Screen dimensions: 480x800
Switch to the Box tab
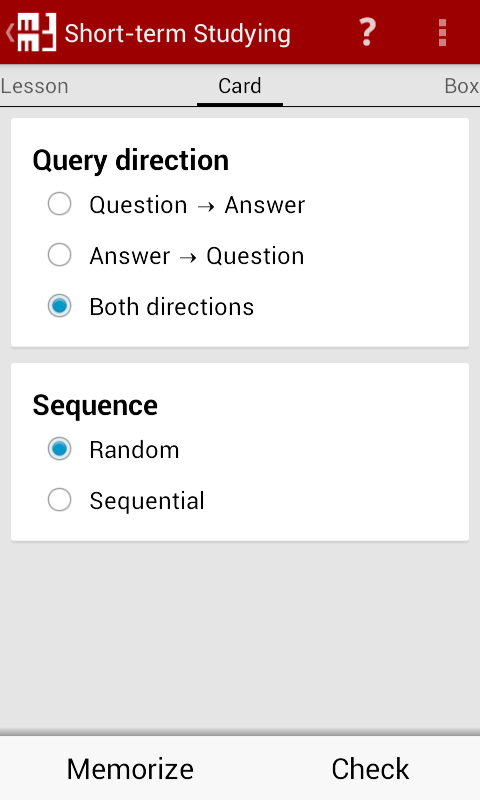pyautogui.click(x=462, y=86)
